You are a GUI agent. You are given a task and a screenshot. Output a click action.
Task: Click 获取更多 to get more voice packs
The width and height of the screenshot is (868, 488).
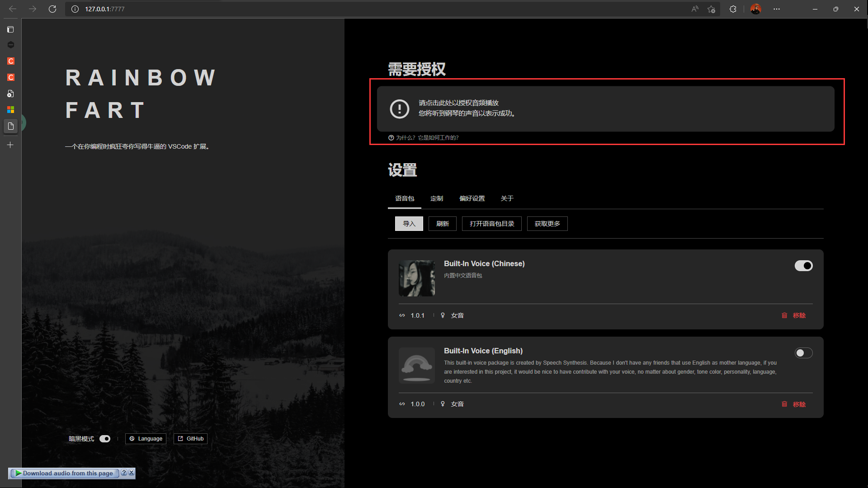546,223
